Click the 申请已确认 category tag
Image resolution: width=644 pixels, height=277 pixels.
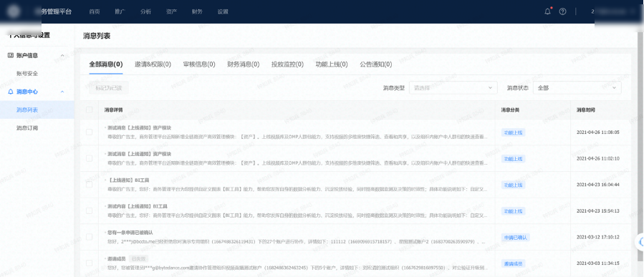[516, 237]
